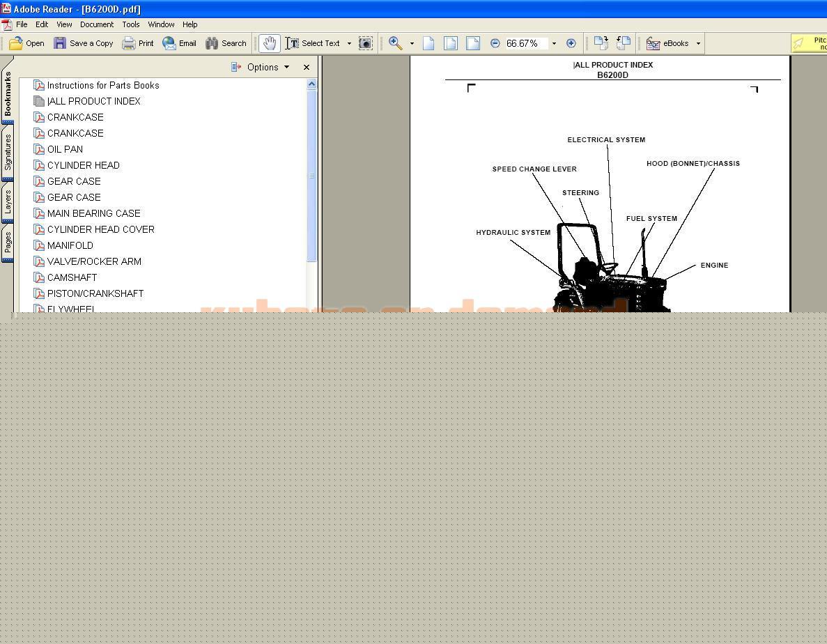The width and height of the screenshot is (827, 644).
Task: Expand eBooks dropdown arrow
Action: pos(698,43)
